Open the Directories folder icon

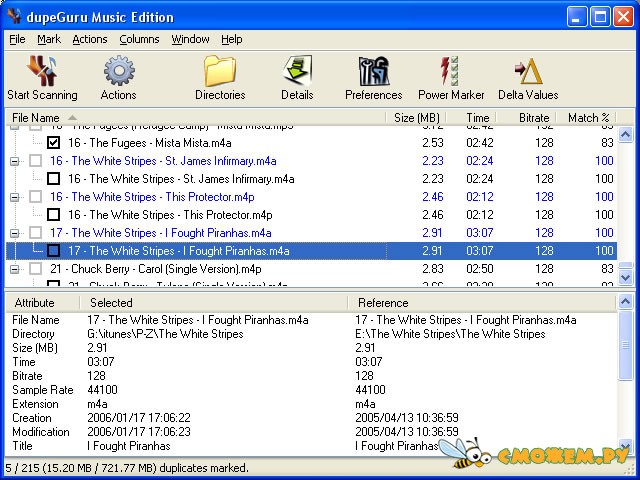220,71
